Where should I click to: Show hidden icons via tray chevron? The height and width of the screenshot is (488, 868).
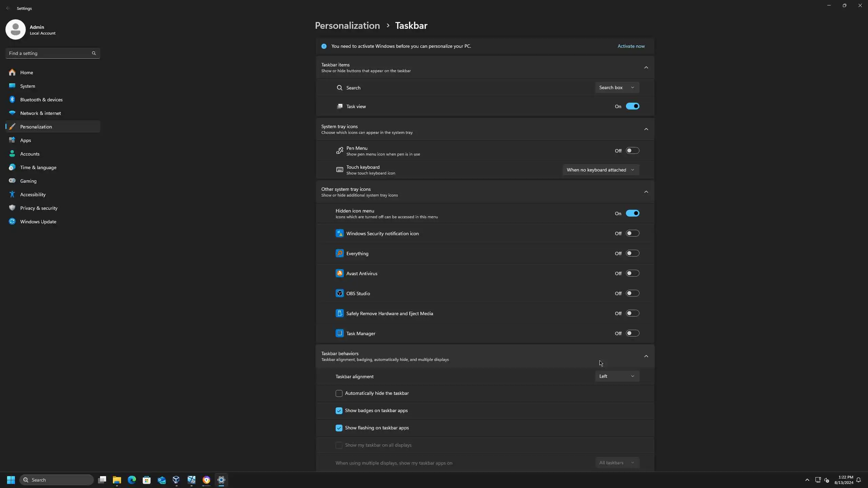point(807,480)
